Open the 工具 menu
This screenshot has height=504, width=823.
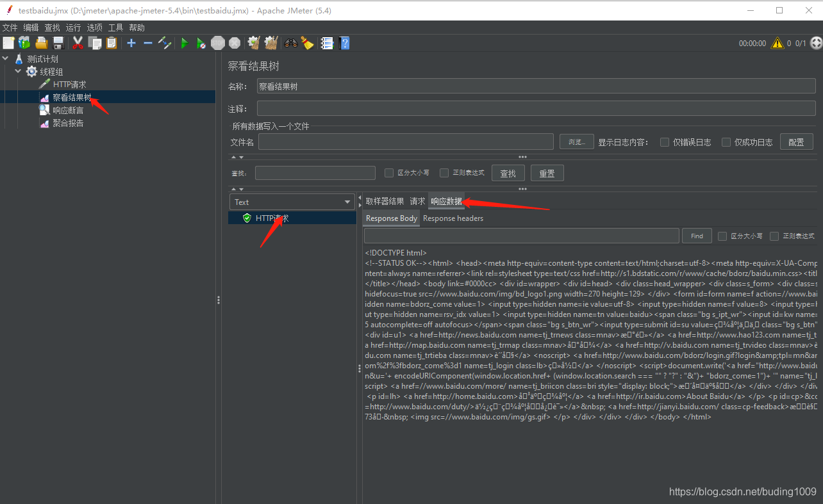(116, 28)
